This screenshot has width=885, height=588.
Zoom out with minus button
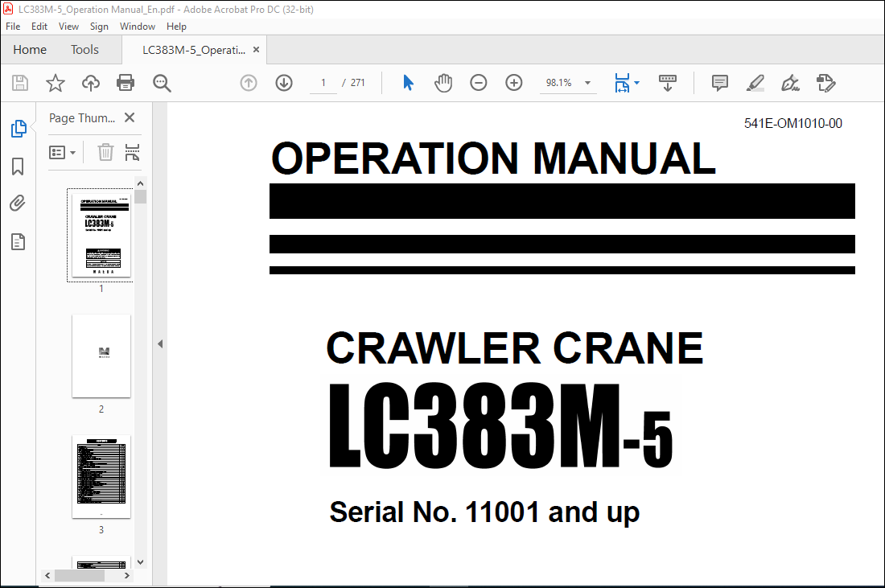(x=478, y=83)
